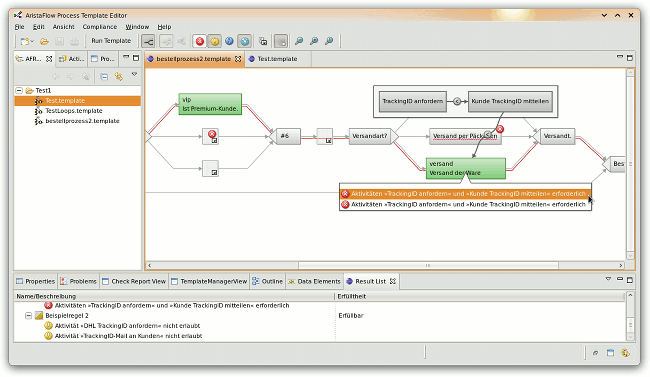Screen dimensions: 650x377
Task: Open the Check Report View tab
Action: (134, 281)
